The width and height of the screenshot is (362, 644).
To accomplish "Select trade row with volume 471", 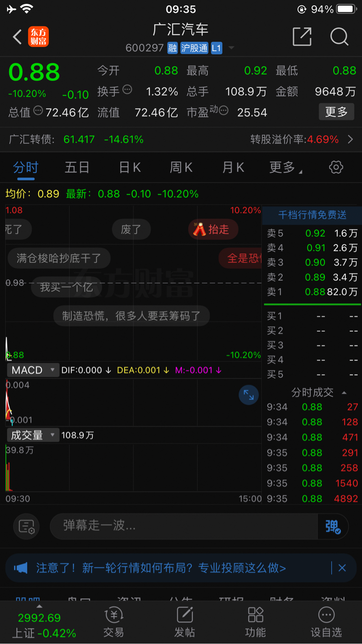I will [x=312, y=437].
